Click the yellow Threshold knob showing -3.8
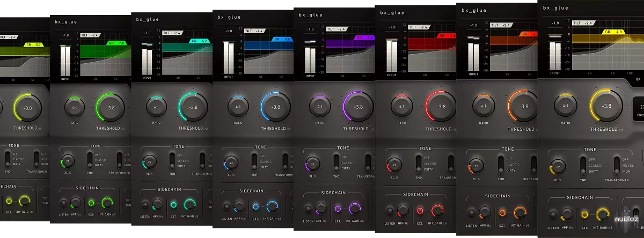This screenshot has width=644, height=238. coord(606,106)
